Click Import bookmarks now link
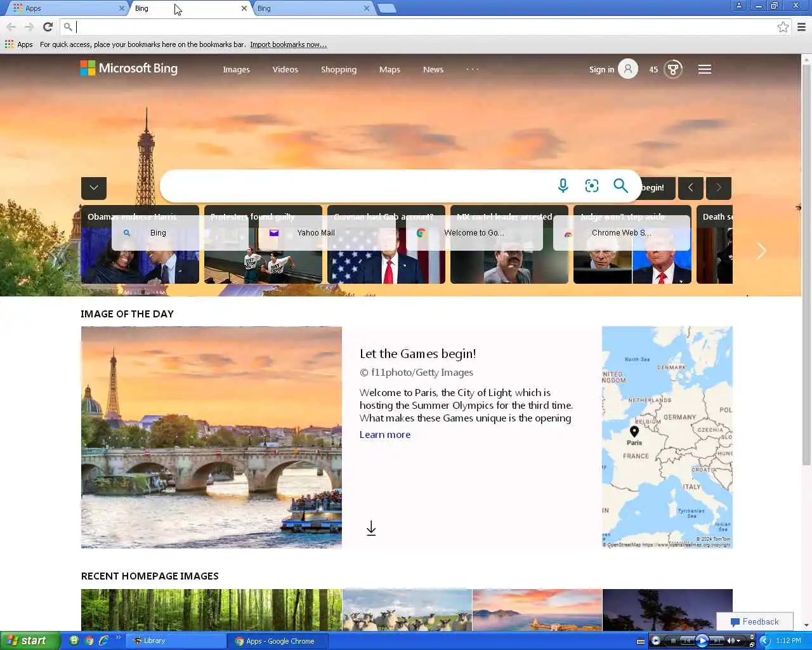The height and width of the screenshot is (650, 812). pyautogui.click(x=288, y=44)
